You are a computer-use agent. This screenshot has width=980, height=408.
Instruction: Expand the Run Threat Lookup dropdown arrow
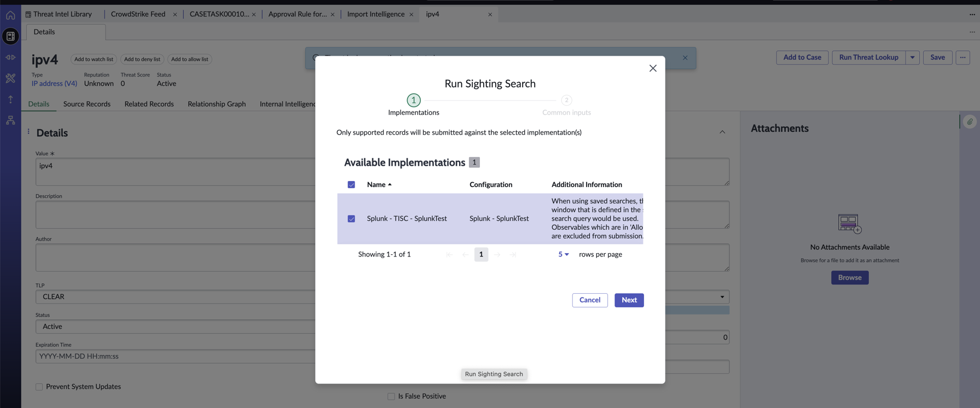click(913, 57)
